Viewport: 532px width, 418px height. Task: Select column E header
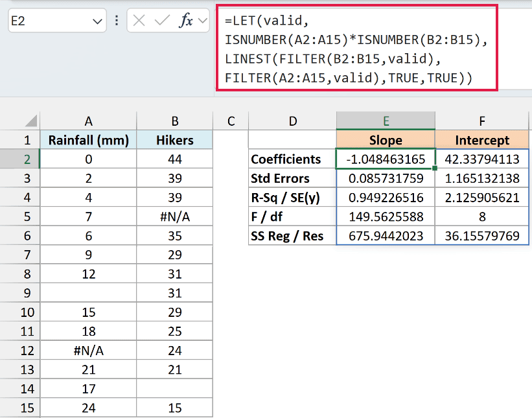click(386, 121)
